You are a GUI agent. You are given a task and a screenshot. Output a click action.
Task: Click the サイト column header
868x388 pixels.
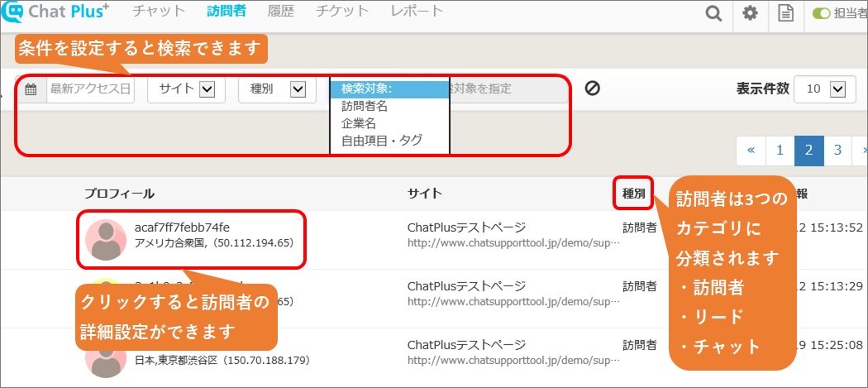click(x=425, y=194)
